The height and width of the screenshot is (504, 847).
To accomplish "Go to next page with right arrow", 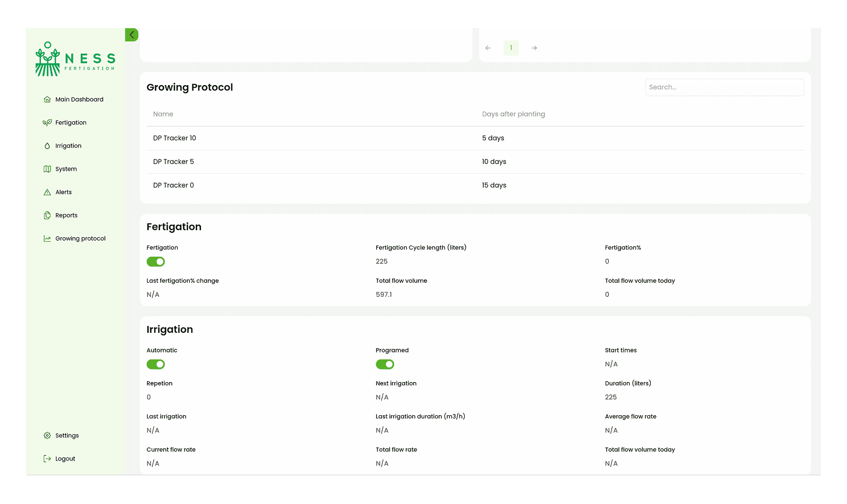I will point(534,48).
